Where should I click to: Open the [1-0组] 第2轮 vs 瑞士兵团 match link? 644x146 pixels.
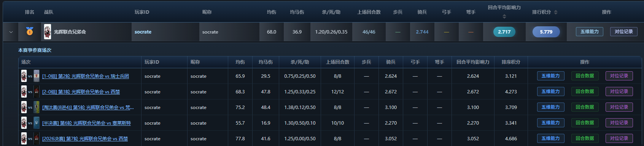(86, 76)
